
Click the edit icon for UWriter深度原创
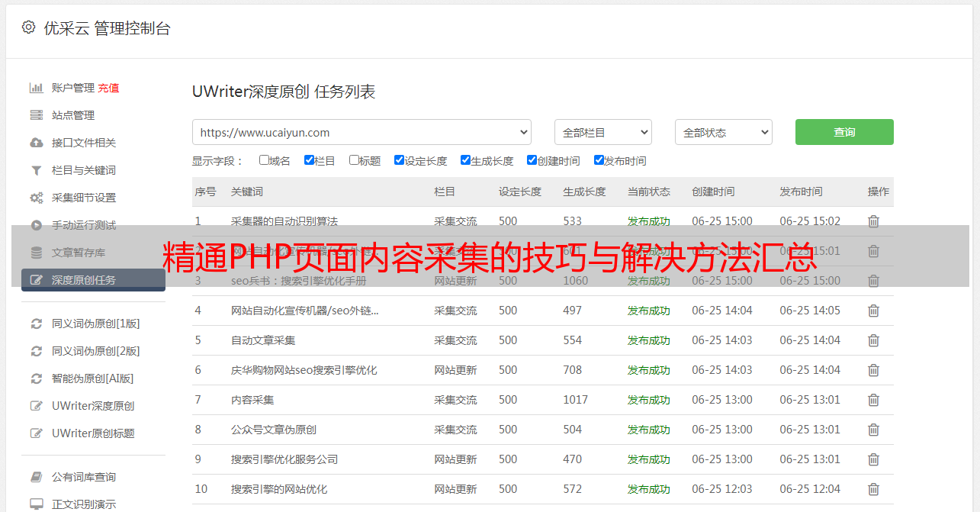[x=36, y=406]
